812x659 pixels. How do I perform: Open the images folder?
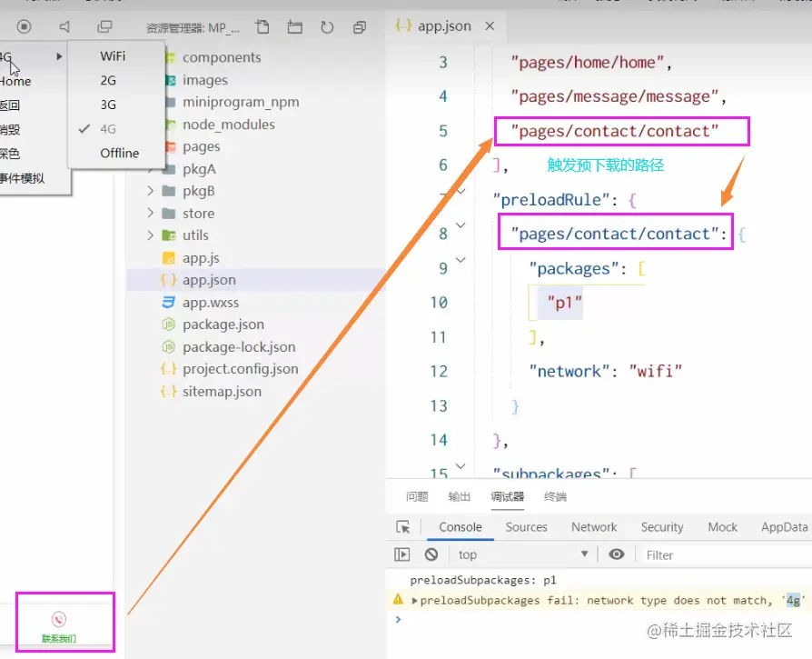204,80
